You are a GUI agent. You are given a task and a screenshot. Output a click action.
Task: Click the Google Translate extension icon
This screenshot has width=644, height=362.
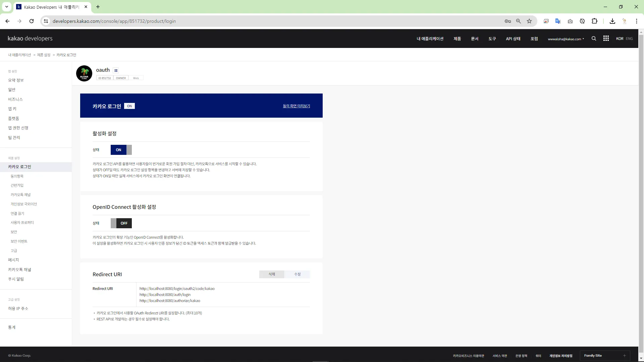[558, 21]
